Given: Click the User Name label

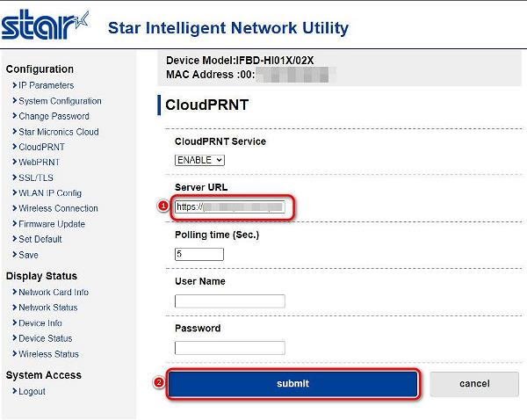Looking at the screenshot, I should [x=200, y=281].
